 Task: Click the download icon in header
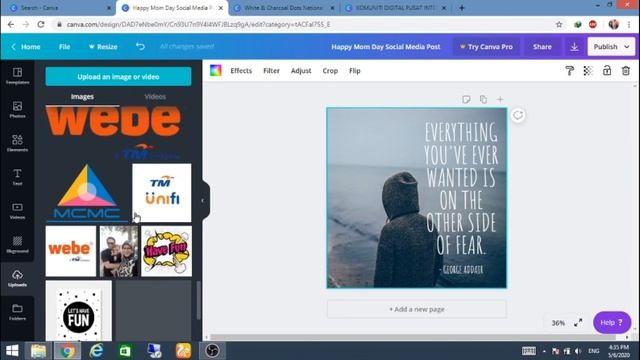574,47
